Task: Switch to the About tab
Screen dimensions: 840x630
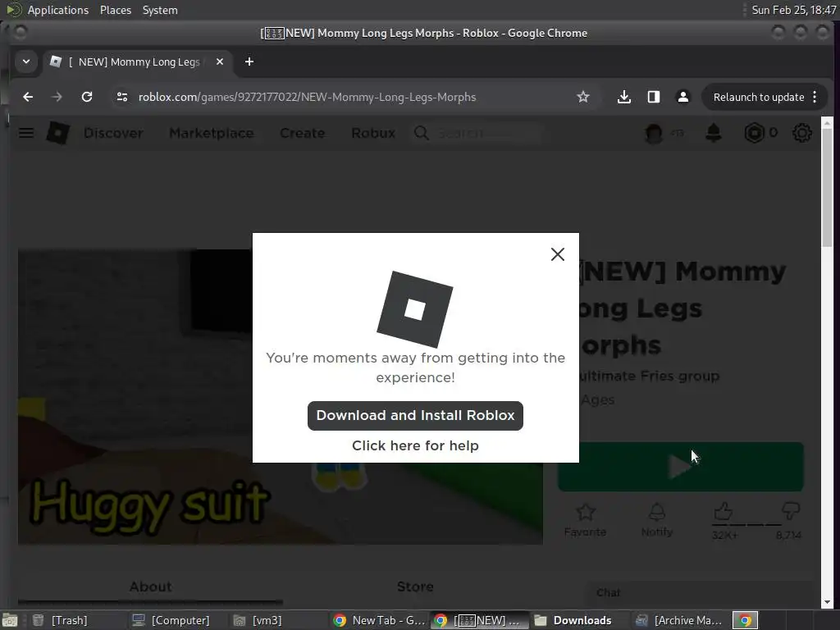Action: click(x=151, y=587)
